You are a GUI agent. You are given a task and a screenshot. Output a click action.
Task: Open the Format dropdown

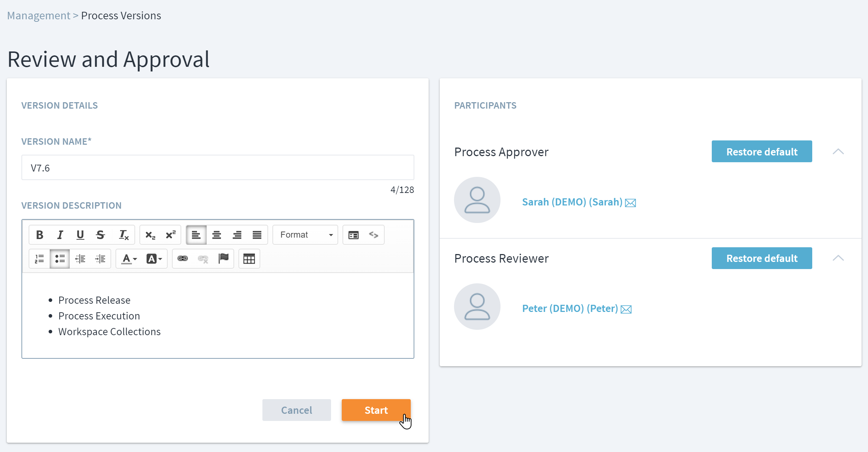tap(305, 235)
